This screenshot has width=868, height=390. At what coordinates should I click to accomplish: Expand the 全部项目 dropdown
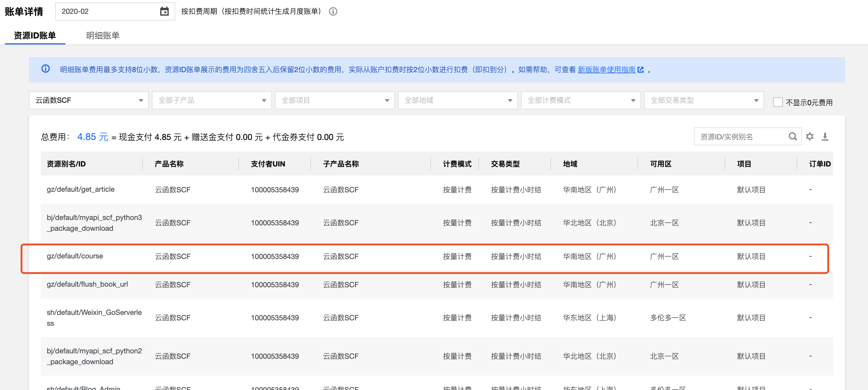(x=335, y=100)
